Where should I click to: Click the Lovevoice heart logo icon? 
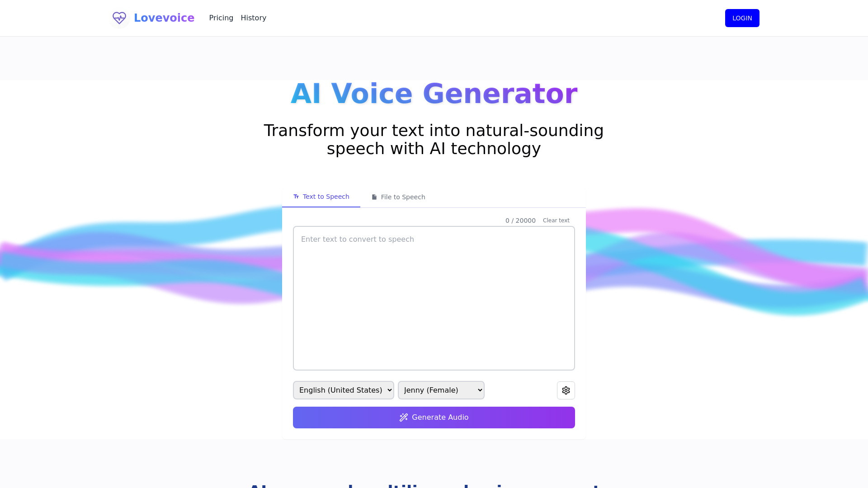pos(118,18)
